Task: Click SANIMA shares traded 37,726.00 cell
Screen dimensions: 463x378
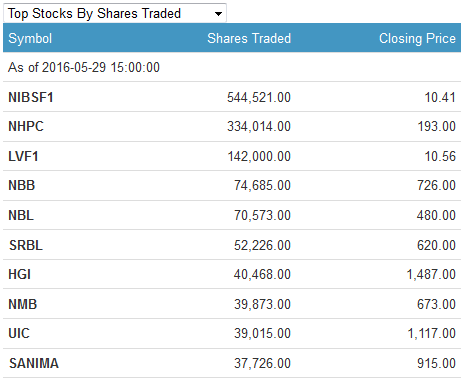Action: [262, 363]
